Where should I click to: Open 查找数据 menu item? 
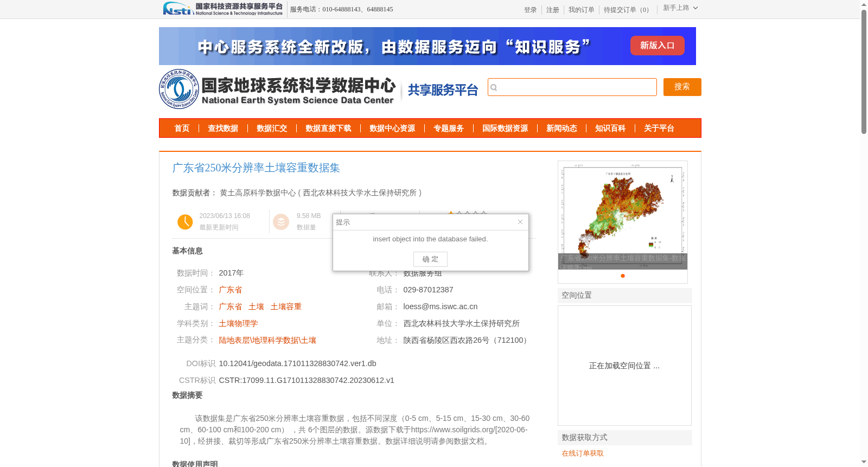click(223, 129)
